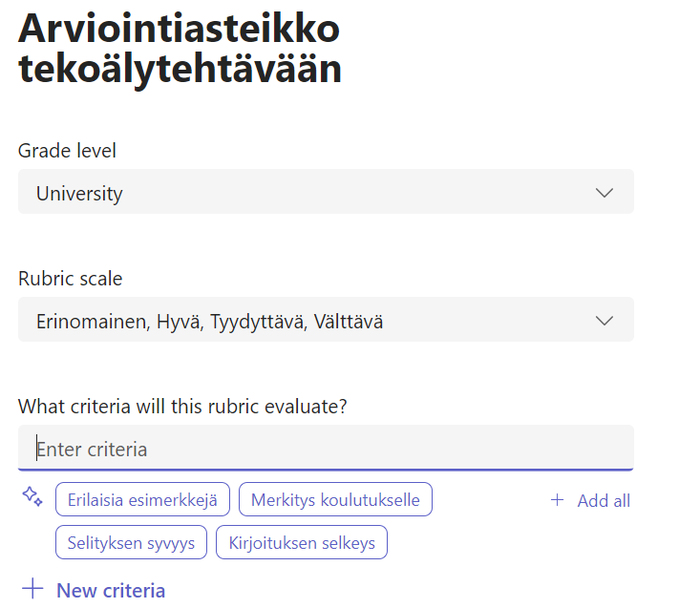Click the New criteria button
The width and height of the screenshot is (700, 608).
pyautogui.click(x=111, y=590)
